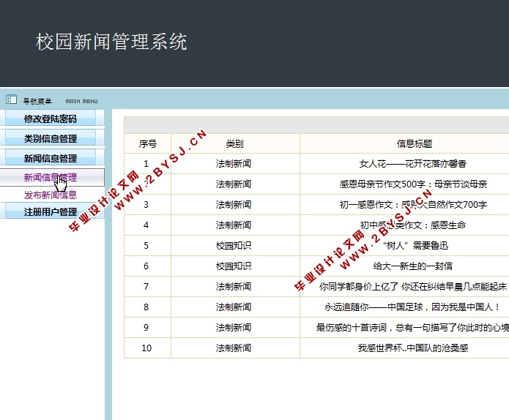Click sequence number 1 cell

click(x=146, y=163)
